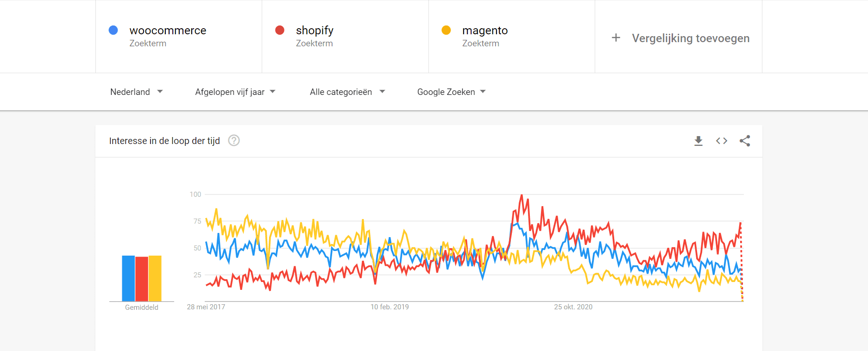
Task: Click Vergelijking toevoegen
Action: tap(691, 38)
